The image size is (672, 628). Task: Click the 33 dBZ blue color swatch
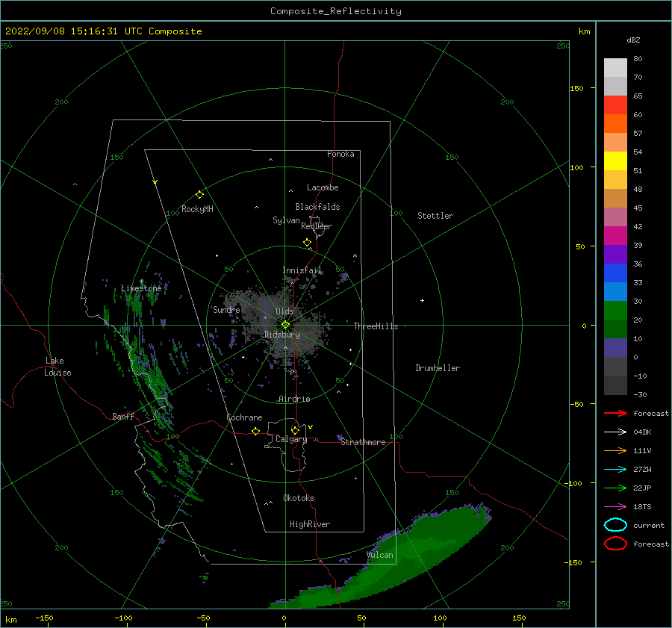pos(615,273)
